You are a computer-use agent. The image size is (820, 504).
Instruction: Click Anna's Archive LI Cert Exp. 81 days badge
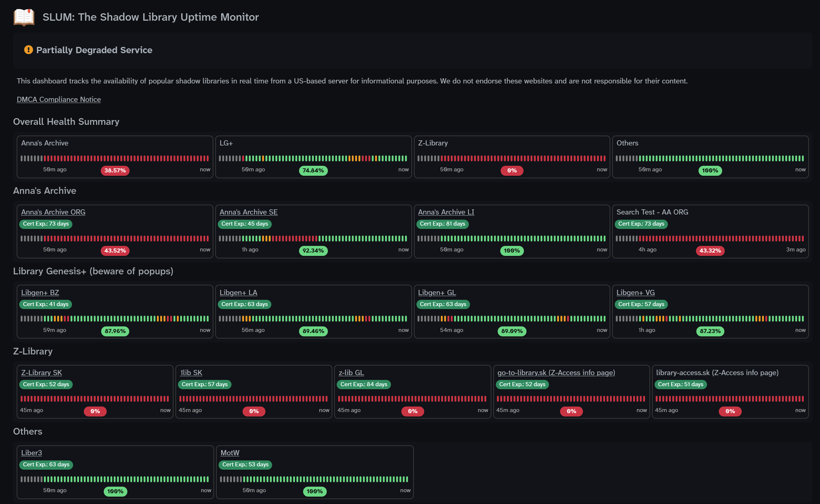click(442, 224)
